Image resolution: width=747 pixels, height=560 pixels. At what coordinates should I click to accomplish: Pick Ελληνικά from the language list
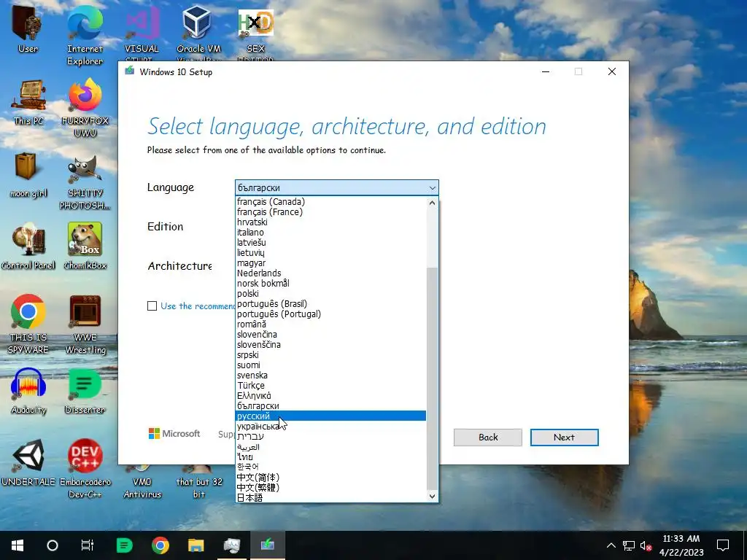pos(330,396)
